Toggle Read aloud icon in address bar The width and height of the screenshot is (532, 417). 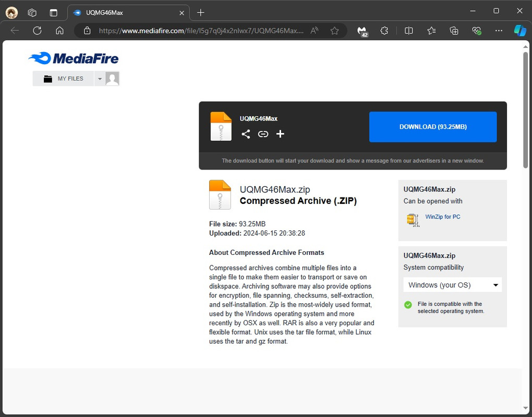(x=315, y=31)
